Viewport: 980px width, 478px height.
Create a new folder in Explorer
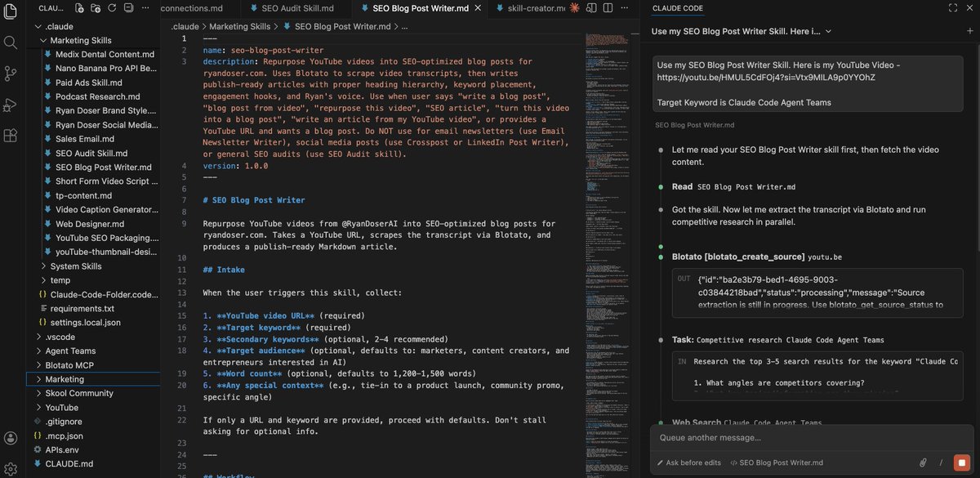click(x=96, y=8)
